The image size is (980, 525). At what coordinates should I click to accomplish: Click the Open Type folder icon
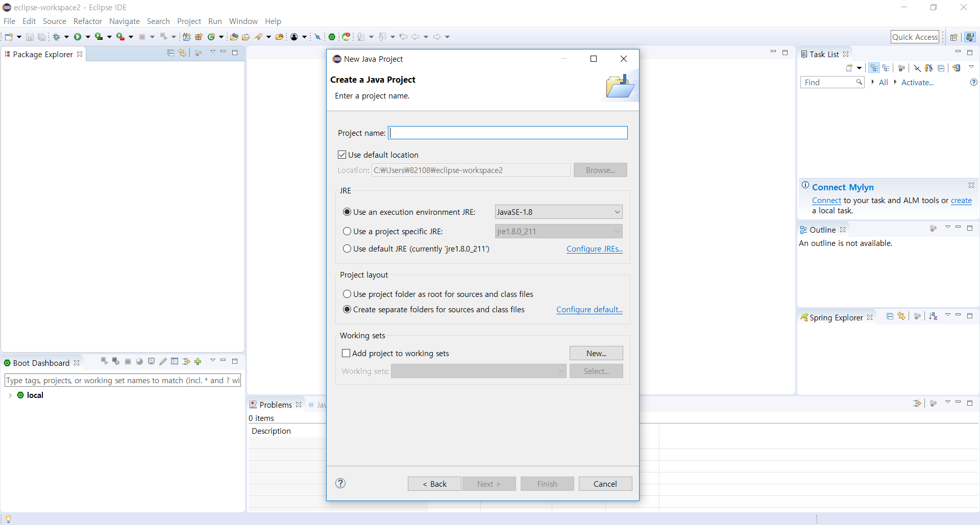234,37
